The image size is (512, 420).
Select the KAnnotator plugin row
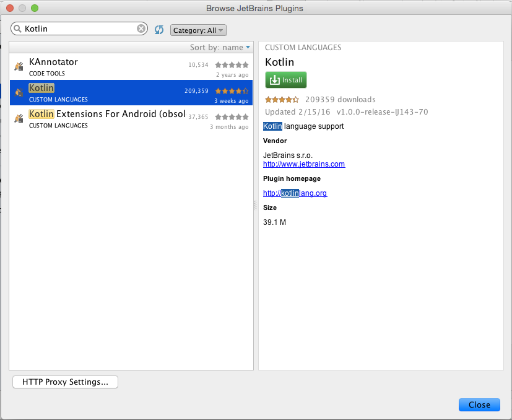pos(131,67)
